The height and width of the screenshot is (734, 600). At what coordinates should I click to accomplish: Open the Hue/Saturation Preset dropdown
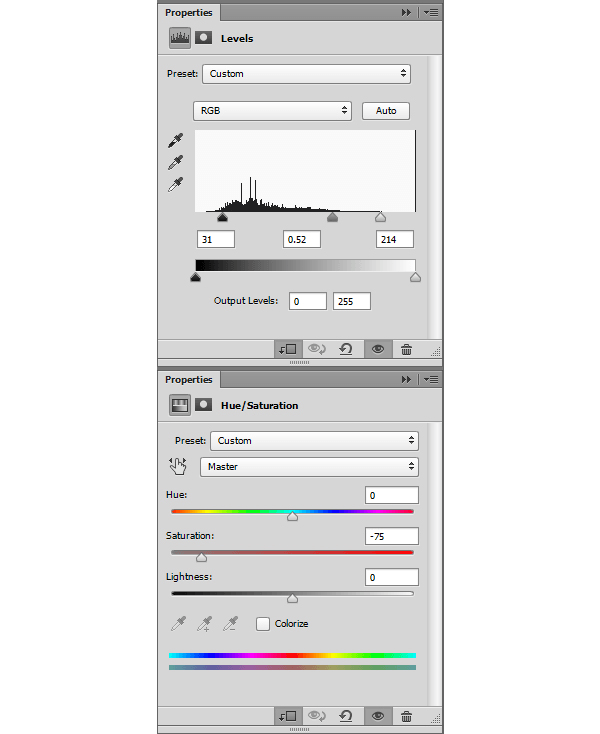pyautogui.click(x=315, y=441)
